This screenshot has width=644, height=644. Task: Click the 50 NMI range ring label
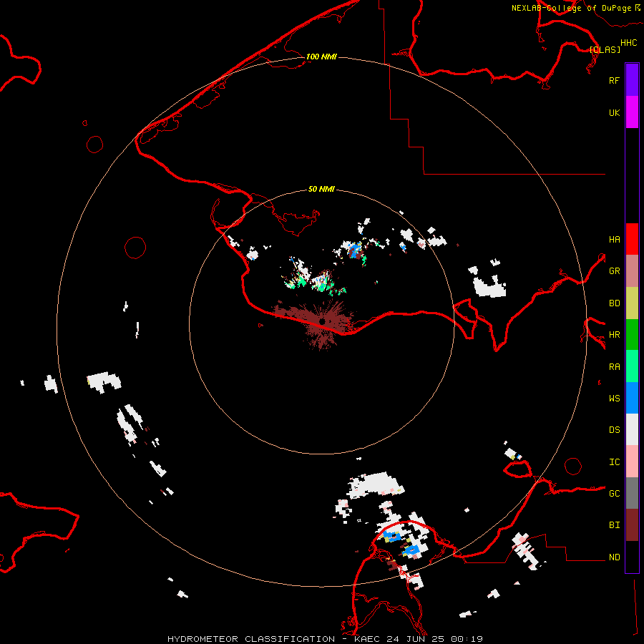321,189
